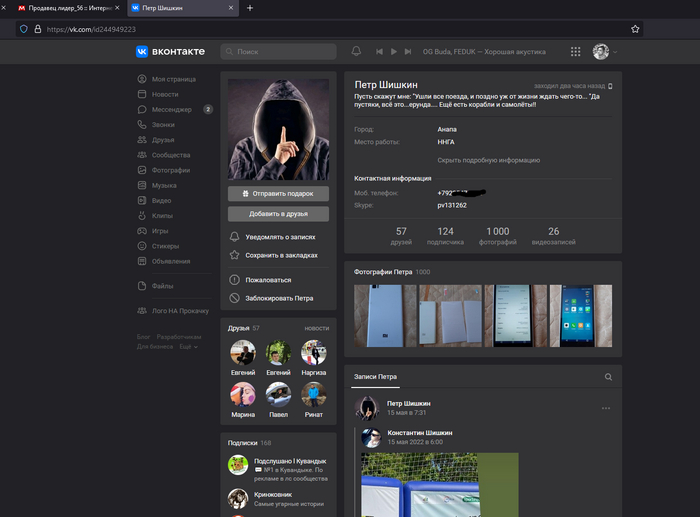The image size is (700, 517).
Task: Switch to the 'Продавец лидер_56' browser tab
Action: point(62,8)
